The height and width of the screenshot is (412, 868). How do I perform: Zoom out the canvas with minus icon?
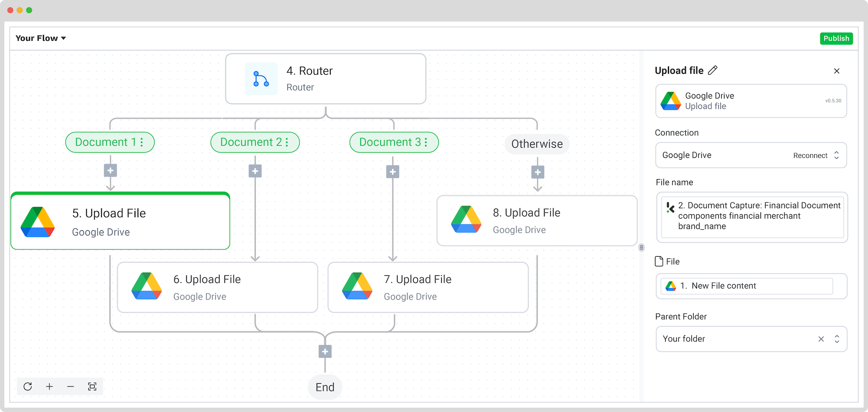point(71,386)
